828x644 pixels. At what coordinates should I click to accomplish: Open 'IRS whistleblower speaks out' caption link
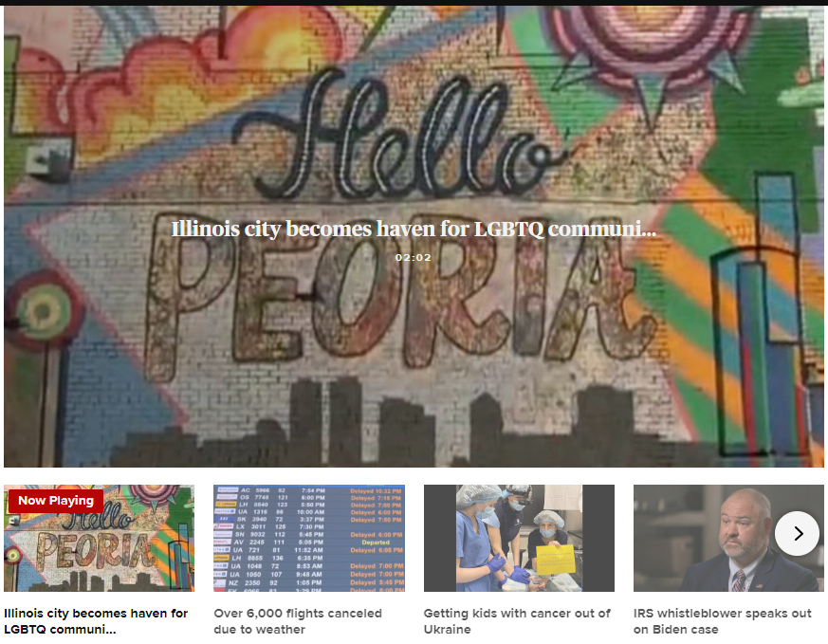(x=723, y=621)
